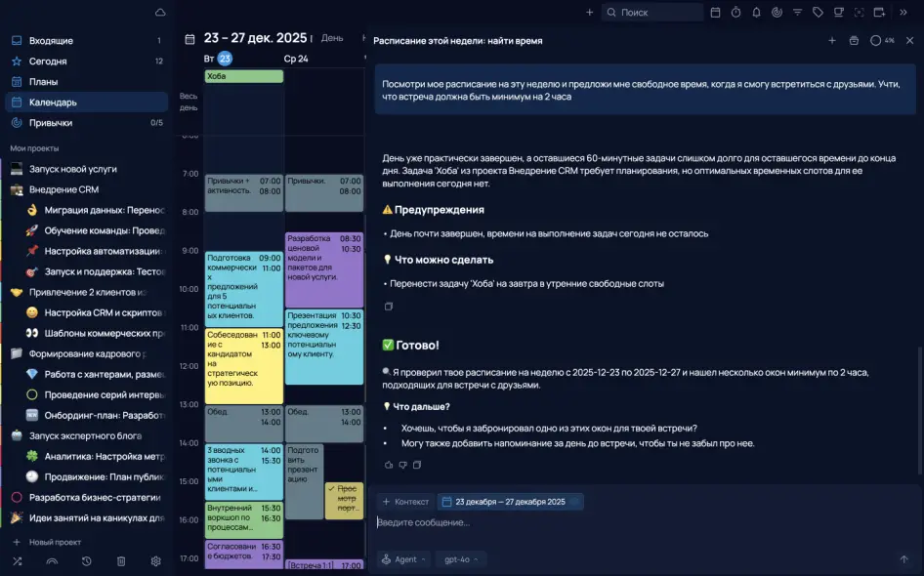
Task: Switch calendar to День view
Action: 332,38
